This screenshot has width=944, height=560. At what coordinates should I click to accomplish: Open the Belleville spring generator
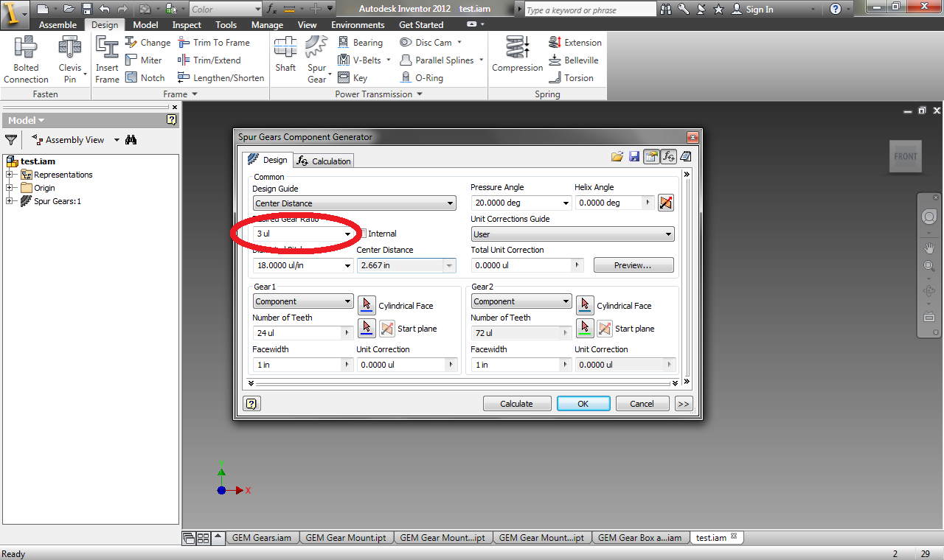(574, 60)
